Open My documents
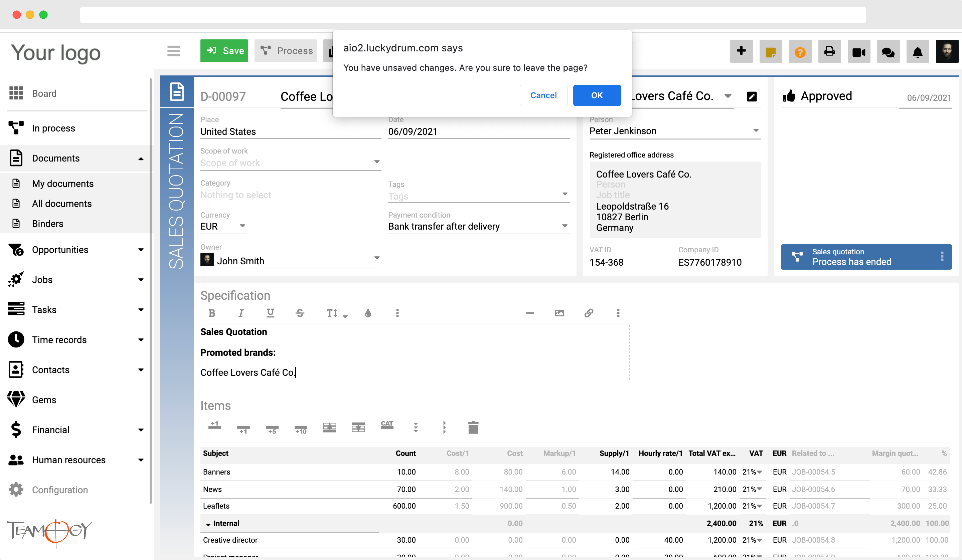The height and width of the screenshot is (560, 962). pyautogui.click(x=62, y=184)
